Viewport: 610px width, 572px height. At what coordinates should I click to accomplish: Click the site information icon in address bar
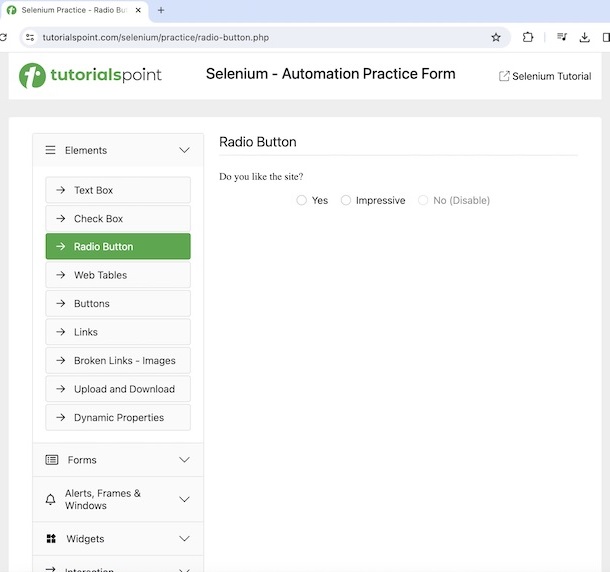[x=30, y=37]
